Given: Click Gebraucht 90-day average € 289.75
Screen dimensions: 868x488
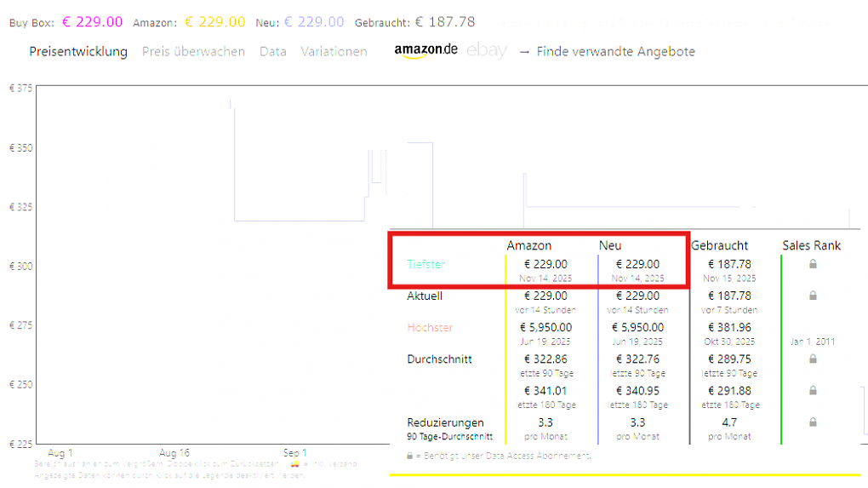Looking at the screenshot, I should point(729,359).
